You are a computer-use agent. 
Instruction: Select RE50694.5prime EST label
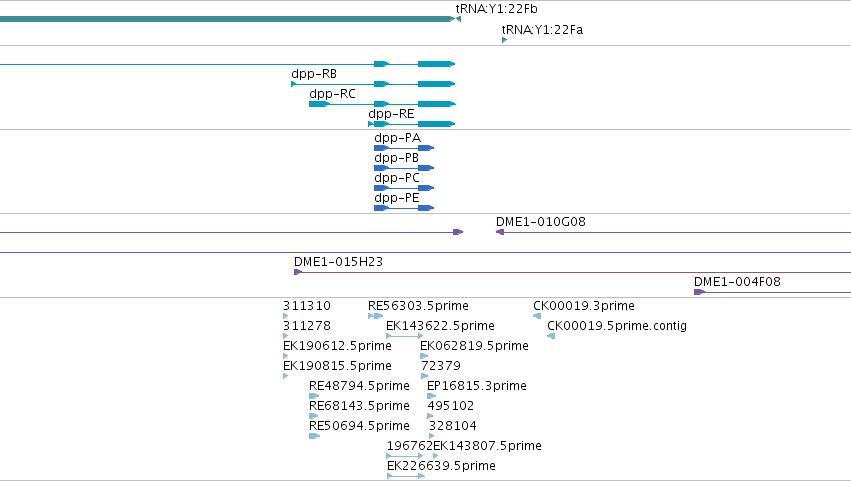359,427
